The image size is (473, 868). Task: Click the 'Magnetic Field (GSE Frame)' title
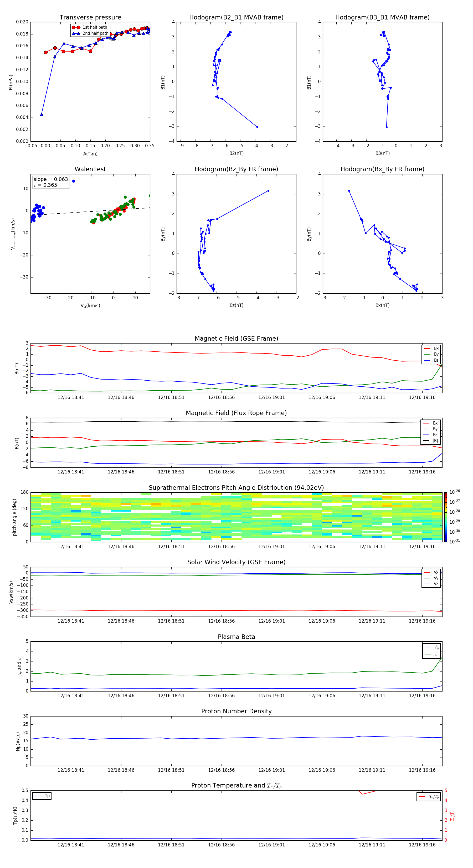click(x=236, y=339)
